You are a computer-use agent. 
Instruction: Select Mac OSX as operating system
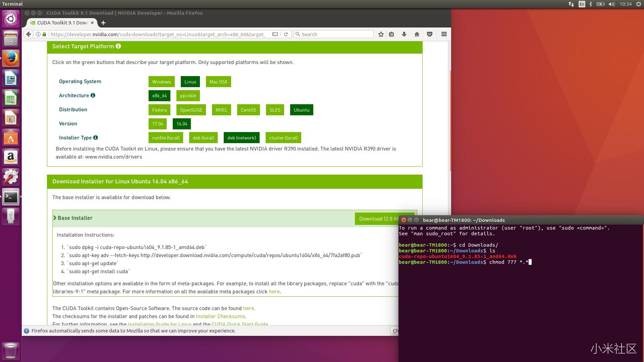pos(218,82)
